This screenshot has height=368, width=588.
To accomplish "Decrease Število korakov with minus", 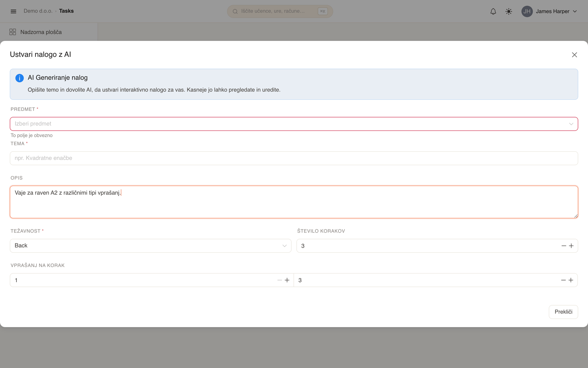I will click(564, 246).
